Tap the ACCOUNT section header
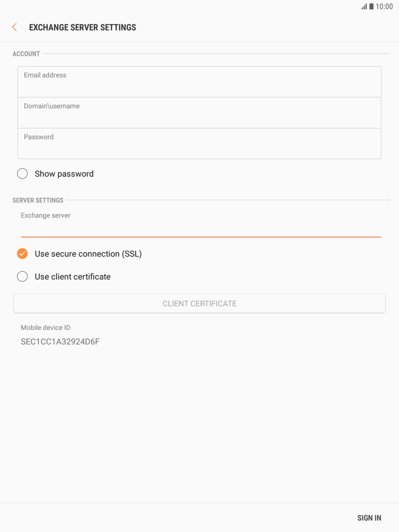The image size is (399, 532). point(26,54)
